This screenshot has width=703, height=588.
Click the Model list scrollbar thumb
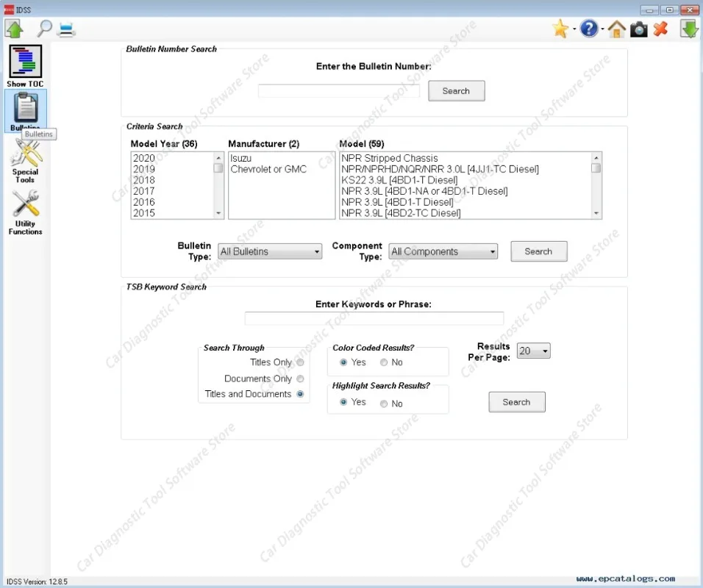596,168
